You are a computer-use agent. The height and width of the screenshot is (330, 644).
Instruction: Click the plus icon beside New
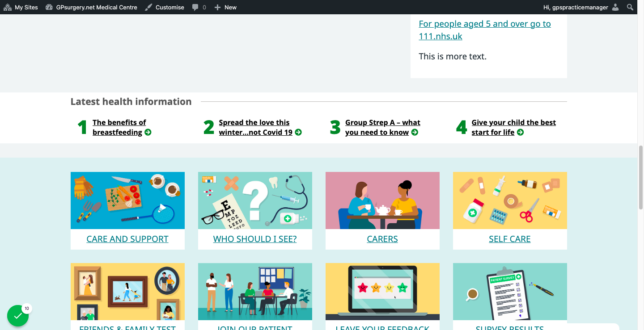[217, 7]
